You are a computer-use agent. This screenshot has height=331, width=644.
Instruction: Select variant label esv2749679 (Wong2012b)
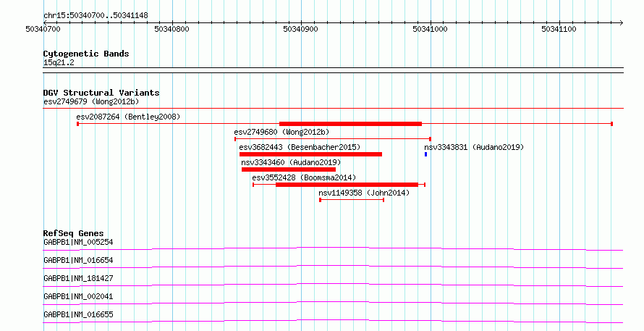coord(91,101)
